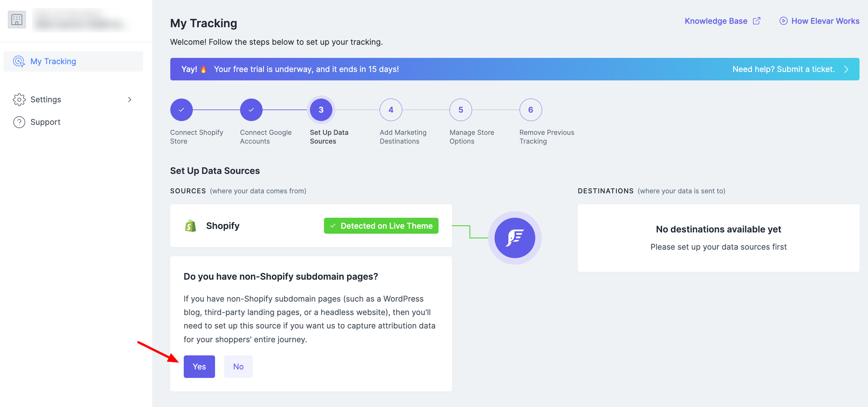This screenshot has width=868, height=407.
Task: Go to step 4 Add Marketing Destinations
Action: tap(391, 110)
